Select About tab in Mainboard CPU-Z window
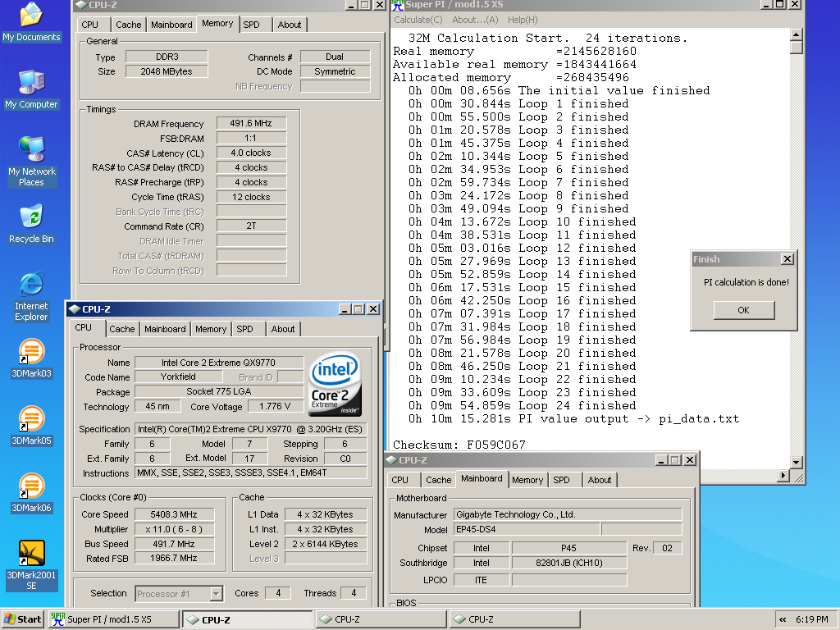The width and height of the screenshot is (840, 630). pos(600,480)
